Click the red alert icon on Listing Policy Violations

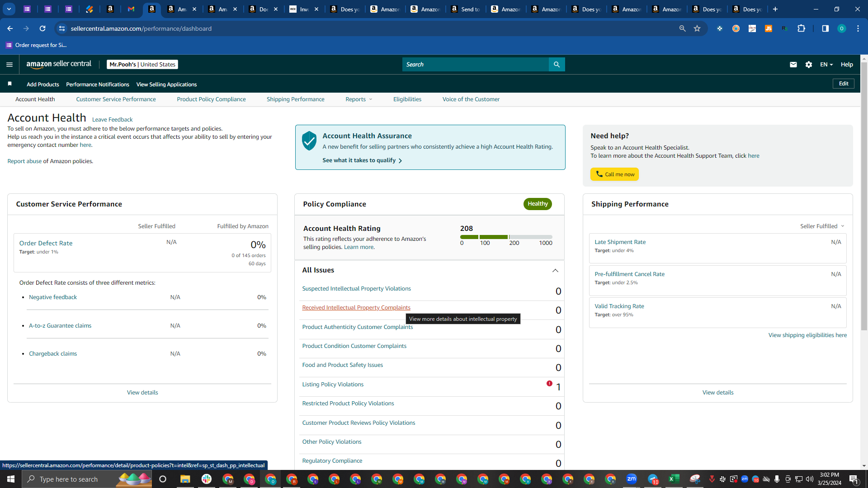(x=549, y=383)
